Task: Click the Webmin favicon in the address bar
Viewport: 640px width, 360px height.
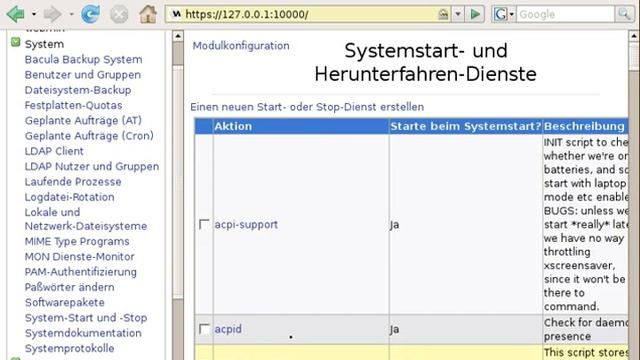Action: point(176,14)
